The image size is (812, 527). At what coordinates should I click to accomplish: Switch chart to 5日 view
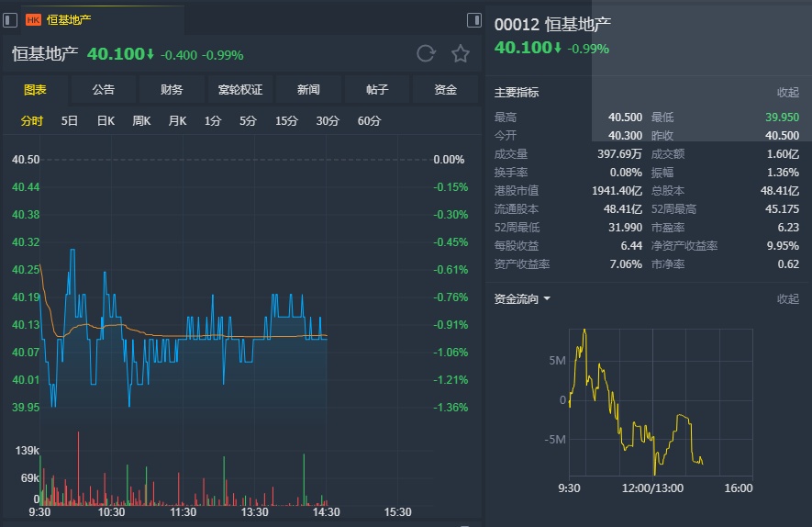point(70,121)
